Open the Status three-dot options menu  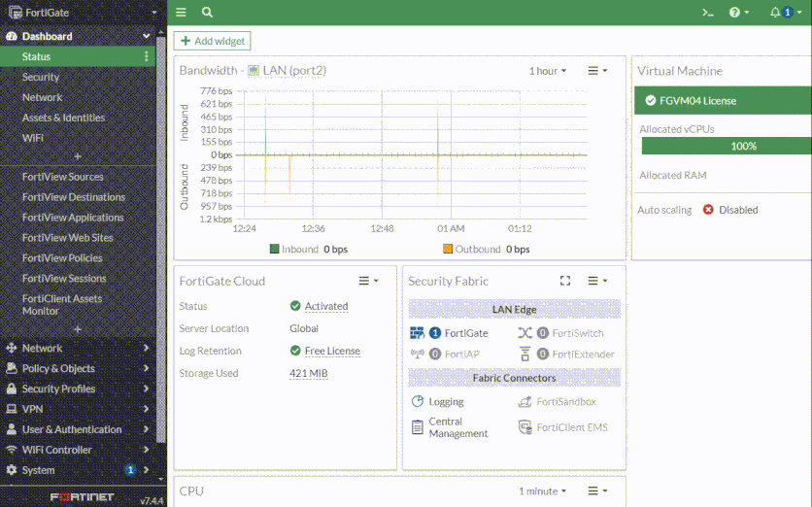click(148, 57)
